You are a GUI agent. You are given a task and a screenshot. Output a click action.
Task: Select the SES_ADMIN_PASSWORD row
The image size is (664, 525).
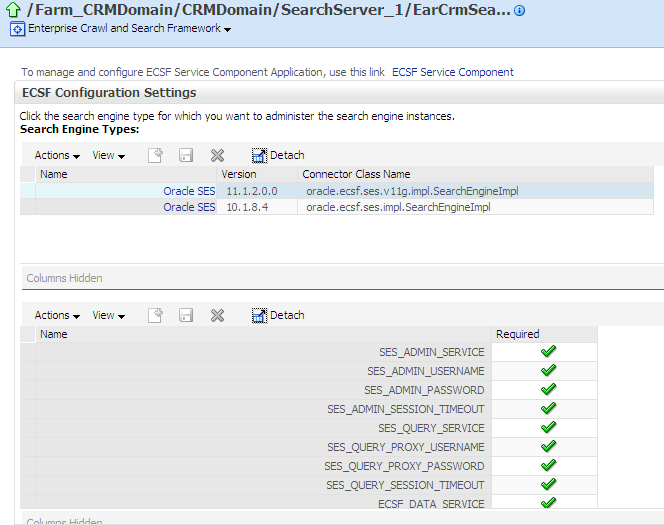[309, 390]
